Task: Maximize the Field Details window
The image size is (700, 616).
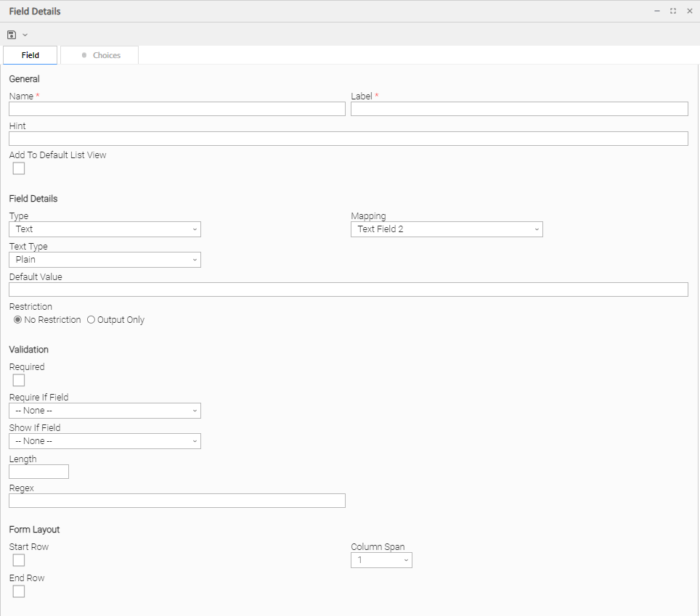Action: coord(673,11)
